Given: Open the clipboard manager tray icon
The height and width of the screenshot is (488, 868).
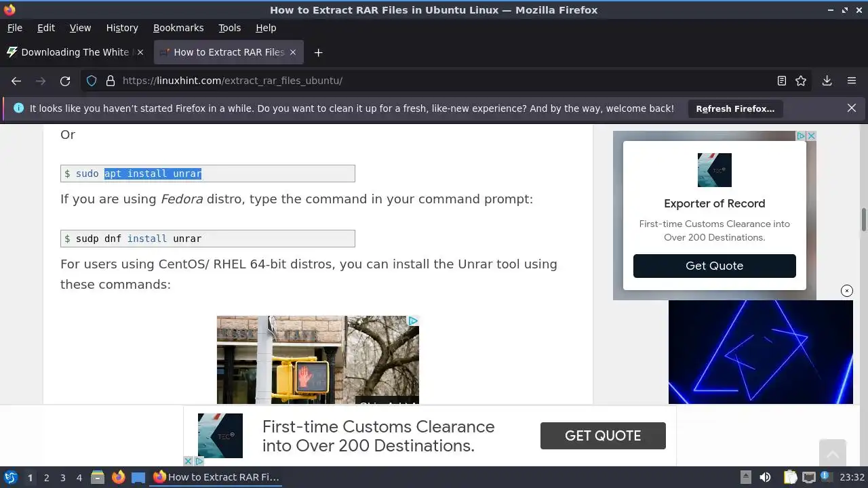Looking at the screenshot, I should coord(790,477).
